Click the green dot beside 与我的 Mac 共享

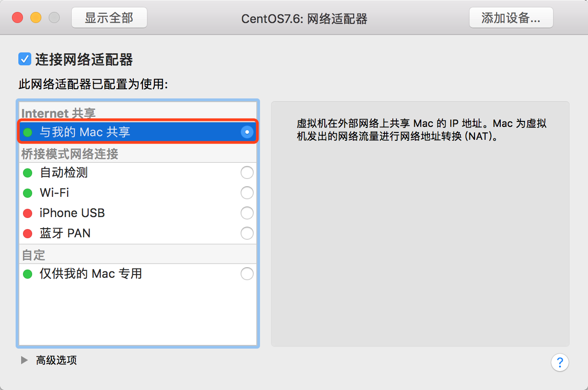click(28, 132)
